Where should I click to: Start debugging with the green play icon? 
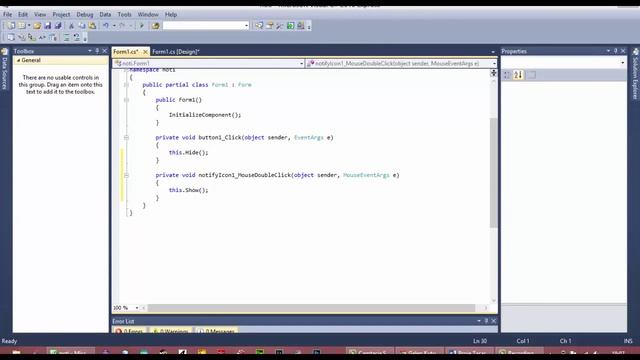point(142,26)
